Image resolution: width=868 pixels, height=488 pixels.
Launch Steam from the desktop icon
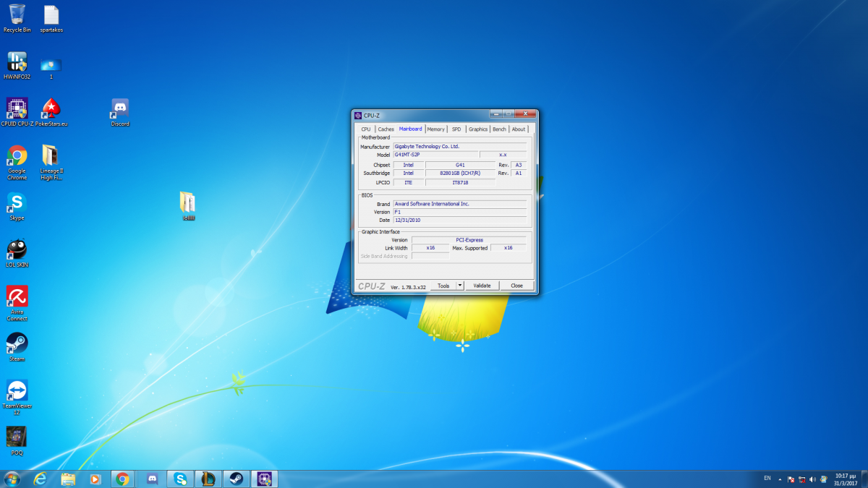[x=17, y=348]
